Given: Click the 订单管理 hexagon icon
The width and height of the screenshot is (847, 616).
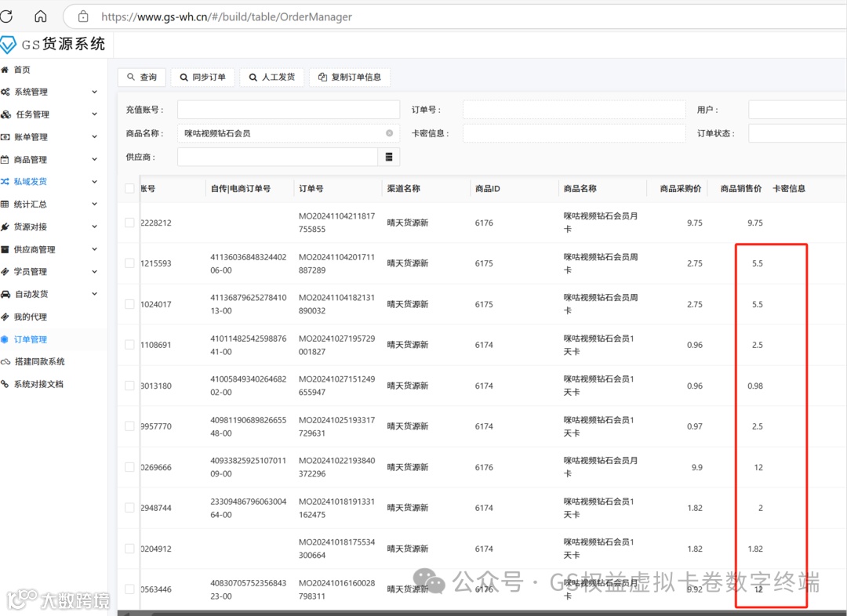Looking at the screenshot, I should click(5, 339).
